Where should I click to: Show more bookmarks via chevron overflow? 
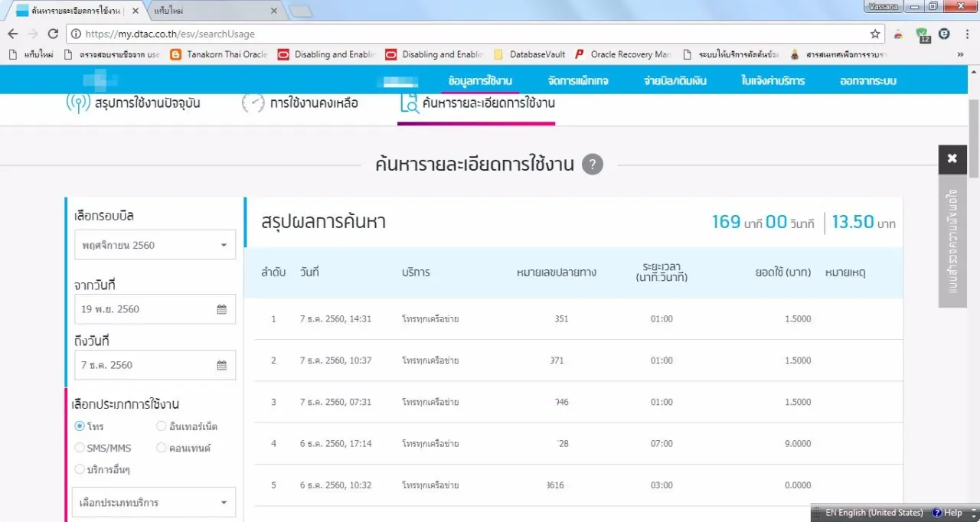(x=960, y=54)
